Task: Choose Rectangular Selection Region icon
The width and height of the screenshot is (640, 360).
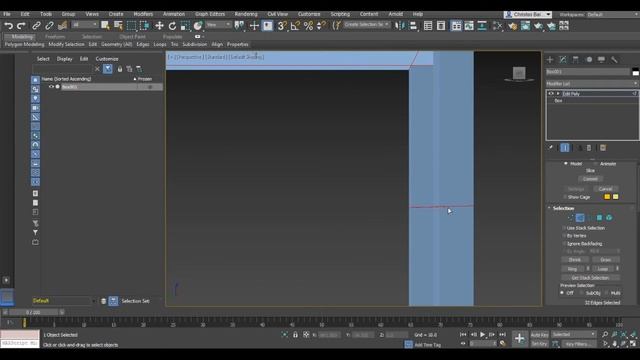Action: 131,26
